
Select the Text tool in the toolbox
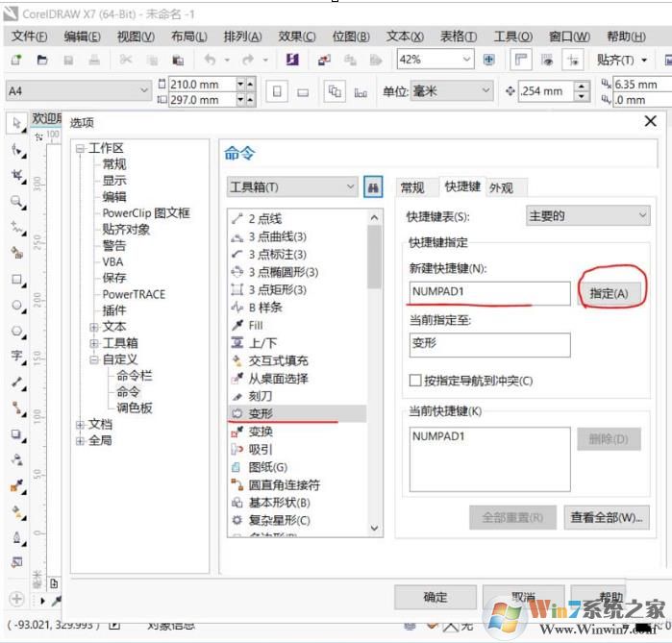(16, 357)
